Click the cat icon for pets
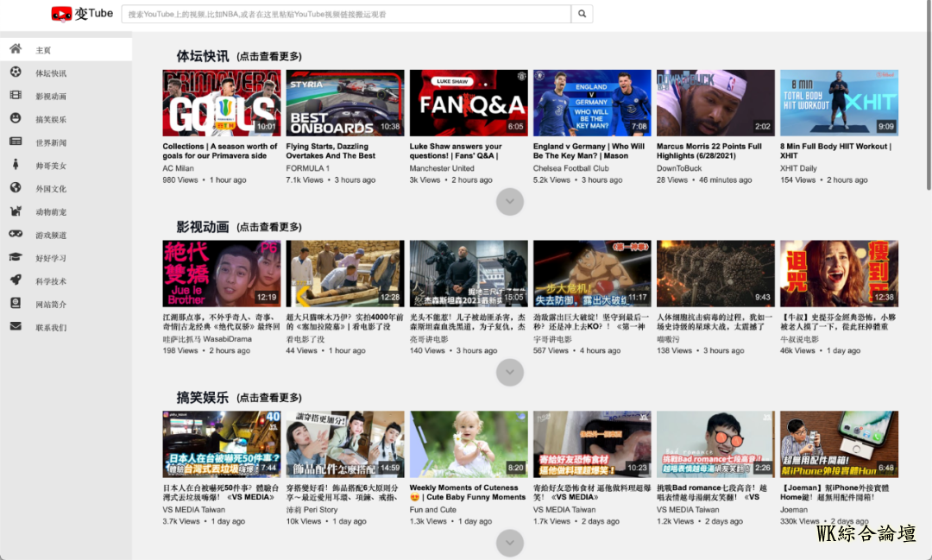 (x=16, y=211)
